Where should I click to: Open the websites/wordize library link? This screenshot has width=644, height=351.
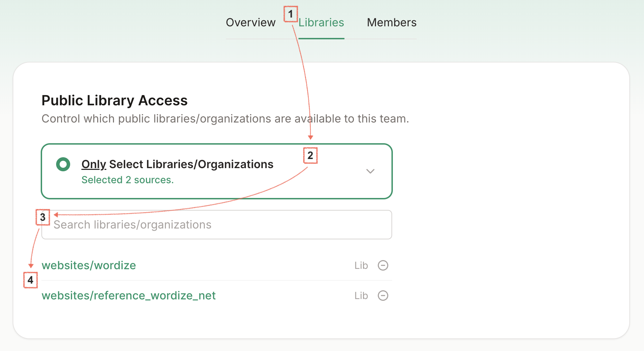click(89, 265)
